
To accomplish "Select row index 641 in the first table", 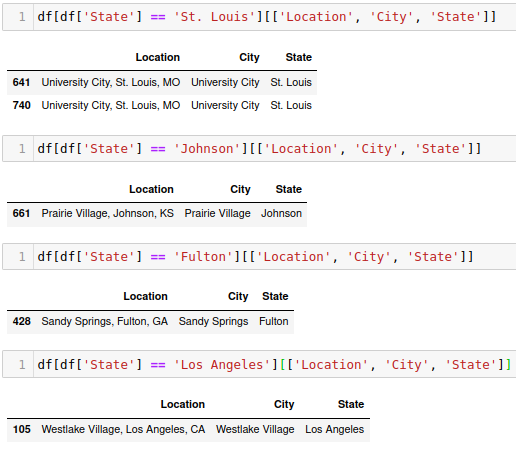I will tap(22, 82).
